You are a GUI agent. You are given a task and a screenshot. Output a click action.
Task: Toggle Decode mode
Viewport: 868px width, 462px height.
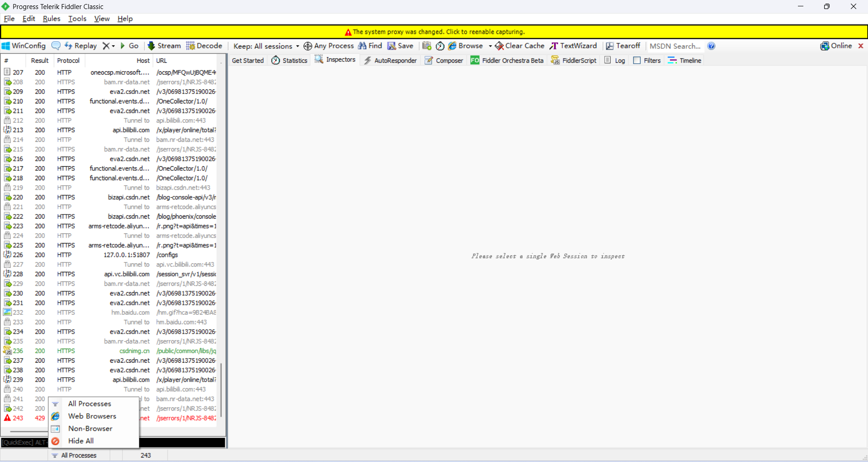click(204, 46)
